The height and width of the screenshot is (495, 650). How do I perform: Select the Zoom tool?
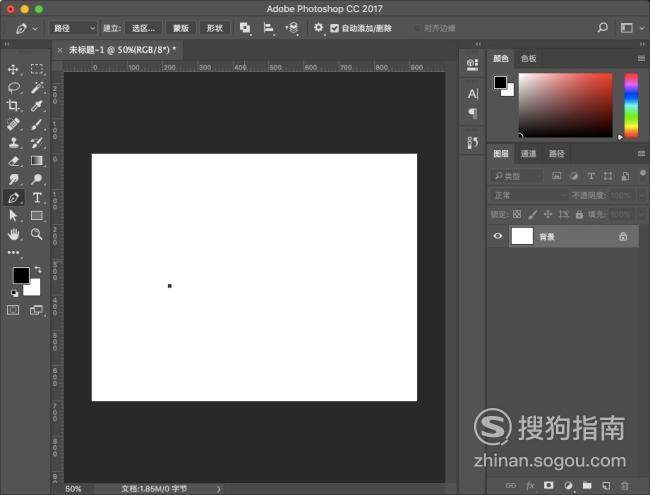pos(36,234)
